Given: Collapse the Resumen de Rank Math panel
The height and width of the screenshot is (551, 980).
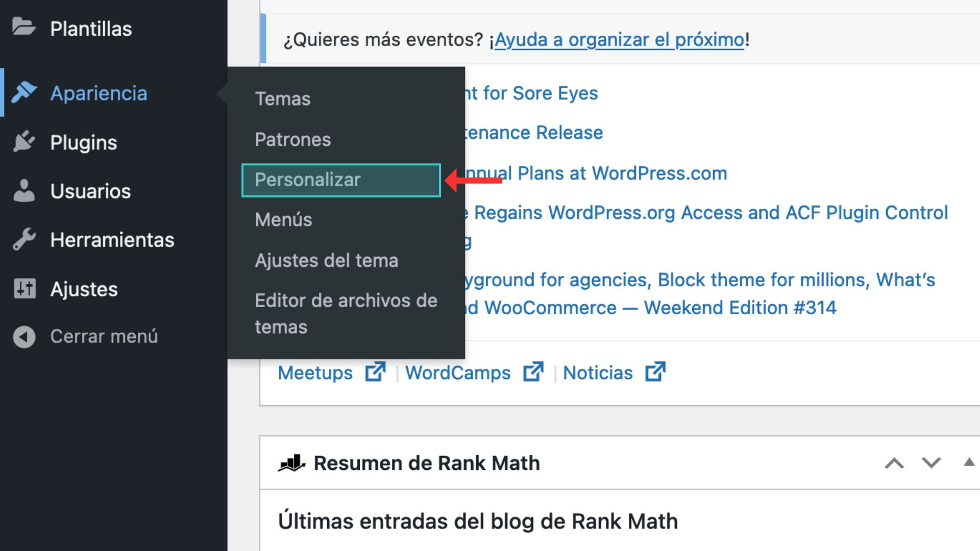Looking at the screenshot, I should [x=968, y=463].
